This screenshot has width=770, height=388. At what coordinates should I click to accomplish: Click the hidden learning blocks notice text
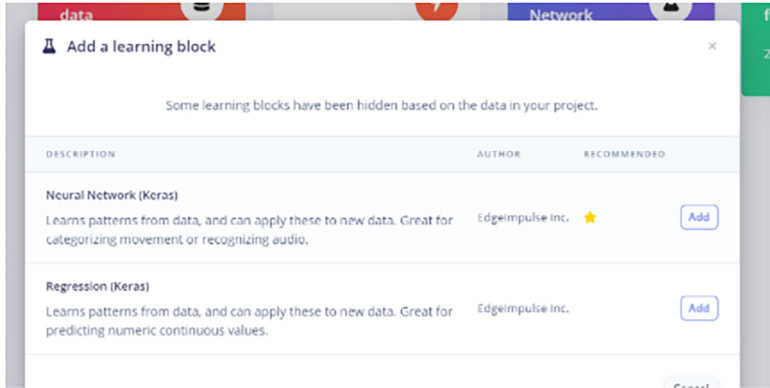coord(382,105)
